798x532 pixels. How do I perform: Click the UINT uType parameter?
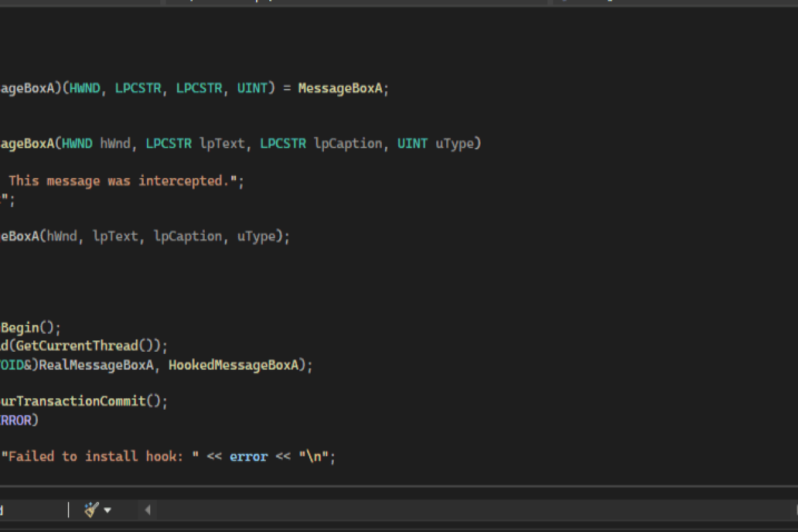[436, 143]
